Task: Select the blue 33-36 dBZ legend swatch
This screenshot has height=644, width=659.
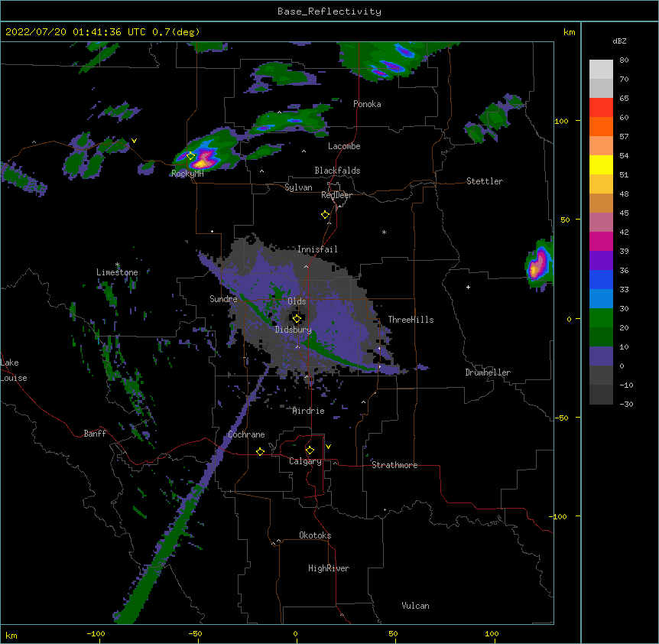Action: [601, 279]
